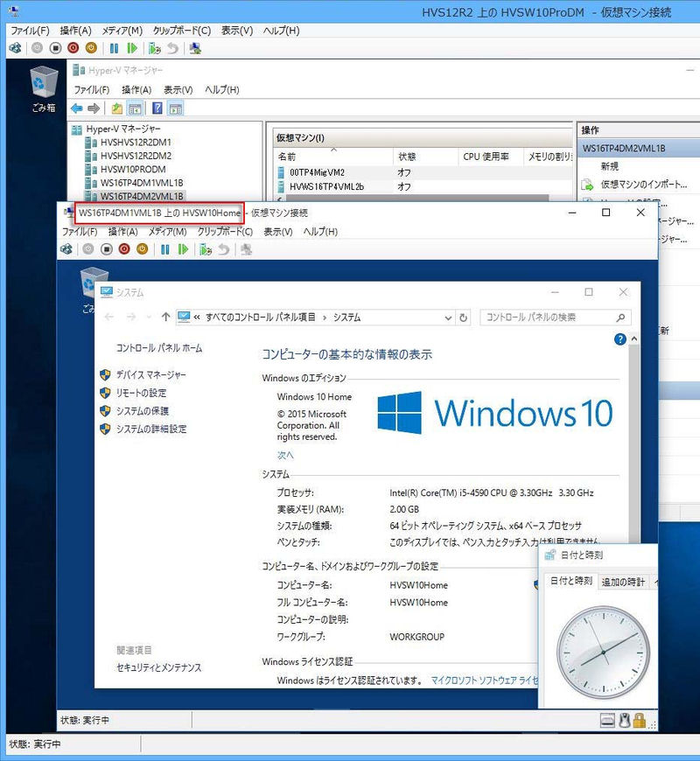The image size is (700, 761).
Task: Pause the HVSW10Home virtual machine
Action: coord(165,249)
